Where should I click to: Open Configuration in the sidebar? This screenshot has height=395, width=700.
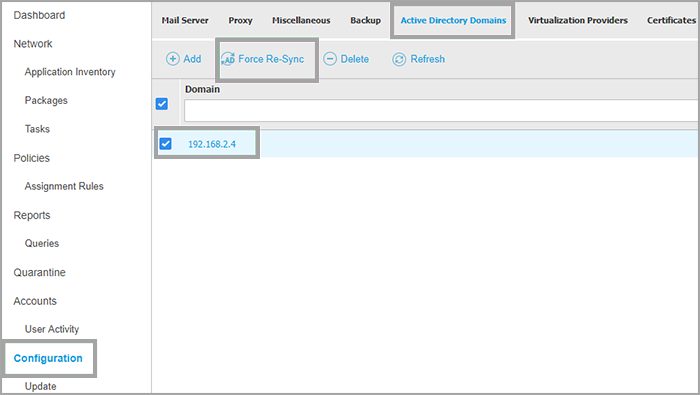(48, 358)
